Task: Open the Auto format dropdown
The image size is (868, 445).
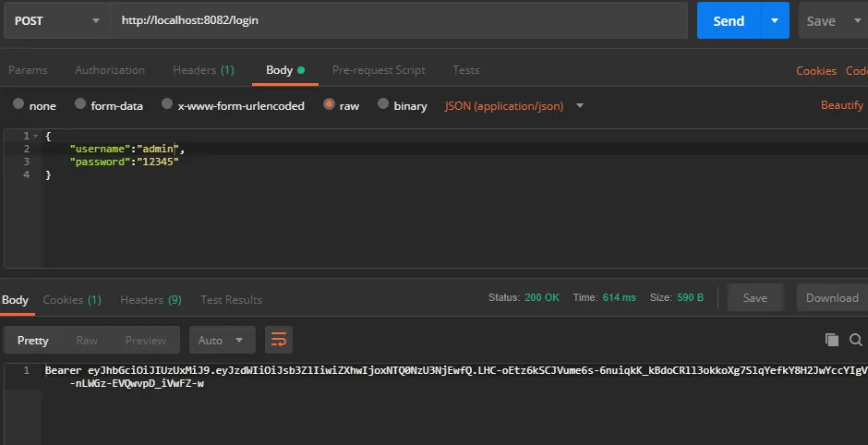Action: point(222,341)
